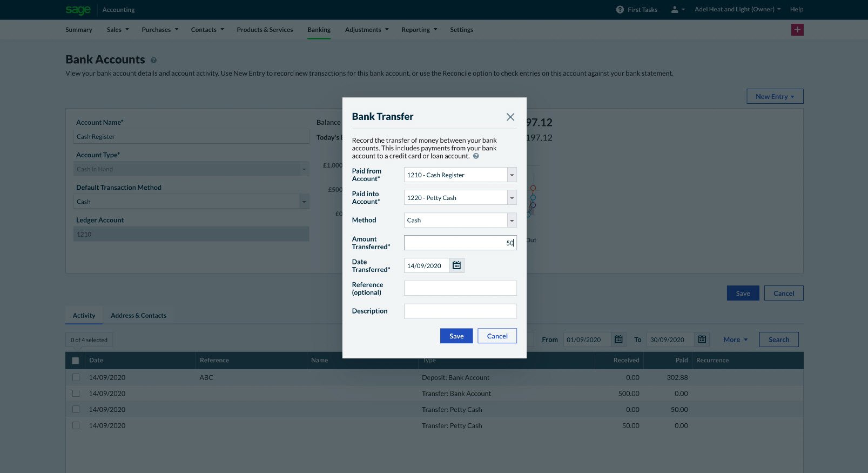Open the From date calendar icon
The height and width of the screenshot is (473, 868).
point(618,339)
